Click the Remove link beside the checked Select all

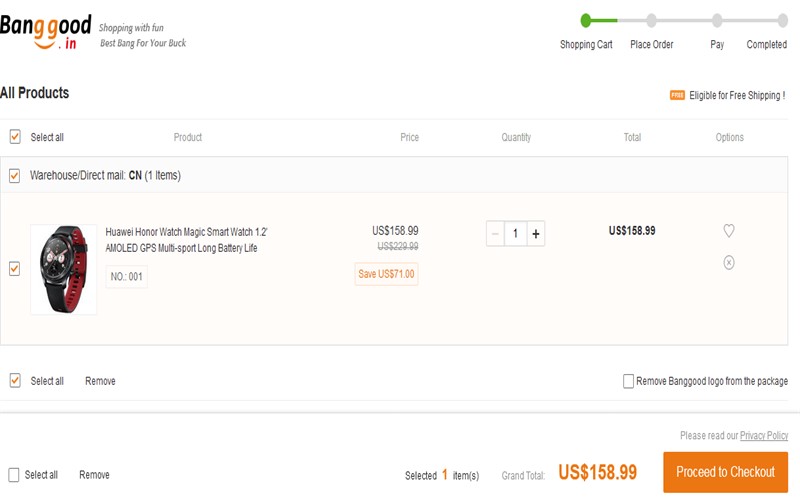[100, 381]
